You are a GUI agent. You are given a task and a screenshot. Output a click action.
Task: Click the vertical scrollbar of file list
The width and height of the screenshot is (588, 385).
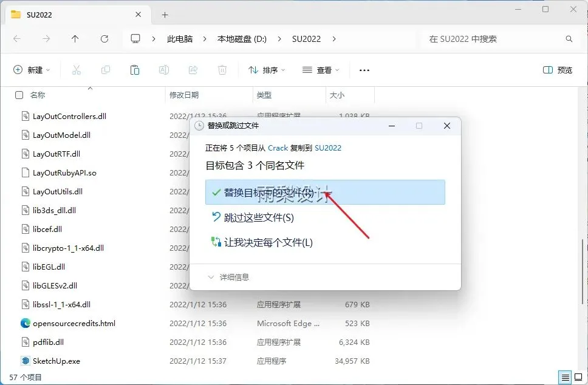(x=583, y=271)
